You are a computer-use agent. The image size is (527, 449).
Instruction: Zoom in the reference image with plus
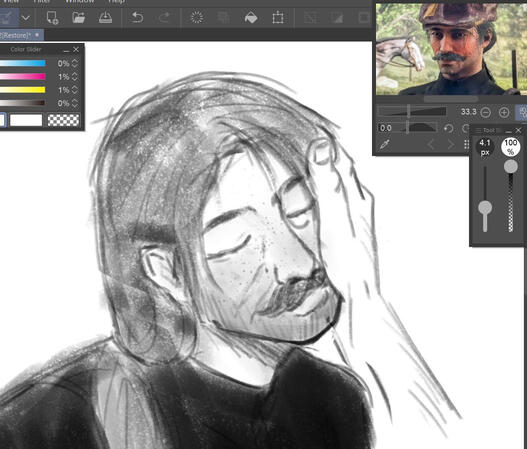click(504, 112)
